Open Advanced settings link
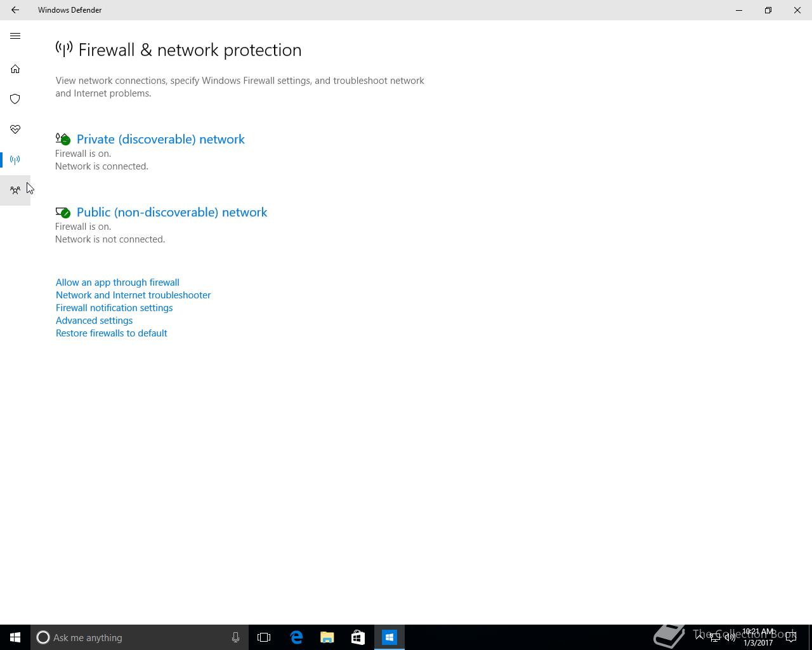This screenshot has width=812, height=650. click(x=94, y=321)
